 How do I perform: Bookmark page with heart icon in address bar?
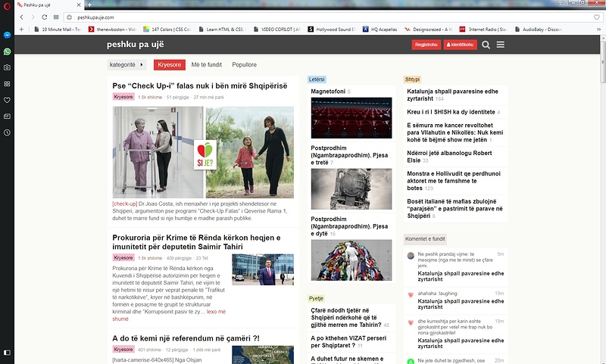click(x=597, y=17)
